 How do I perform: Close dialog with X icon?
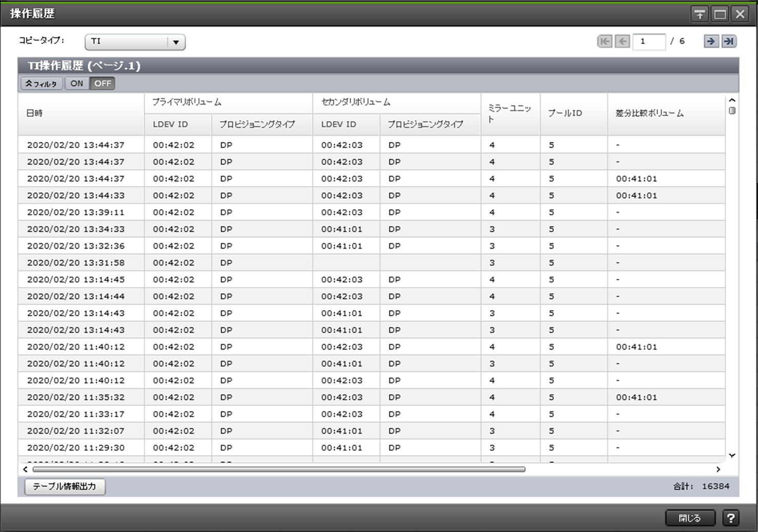[x=740, y=14]
